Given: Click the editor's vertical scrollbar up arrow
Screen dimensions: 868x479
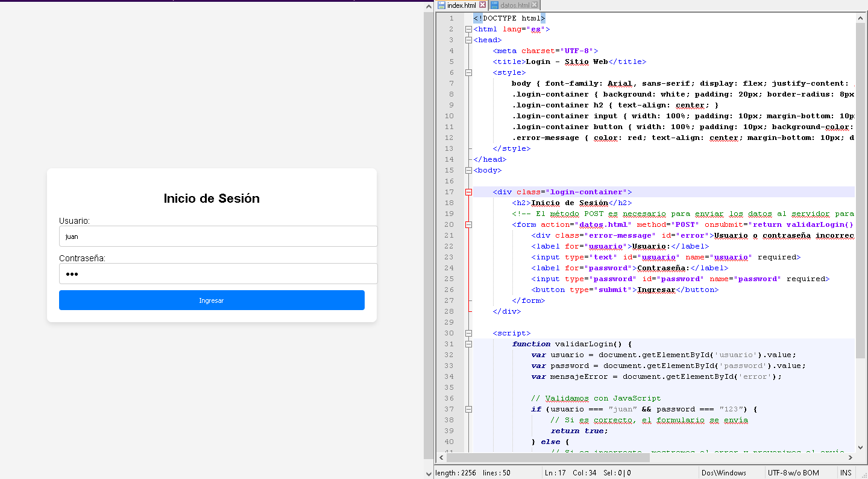Looking at the screenshot, I should pyautogui.click(x=860, y=18).
